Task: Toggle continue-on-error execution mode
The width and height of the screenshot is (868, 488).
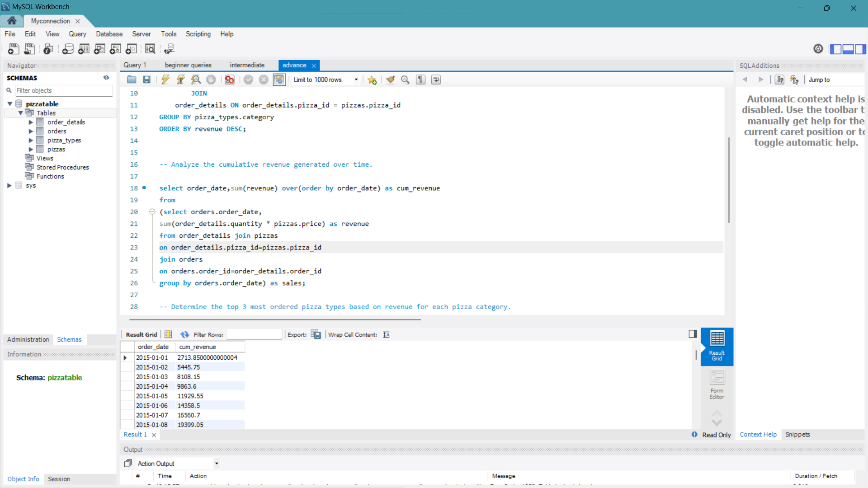Action: click(230, 80)
